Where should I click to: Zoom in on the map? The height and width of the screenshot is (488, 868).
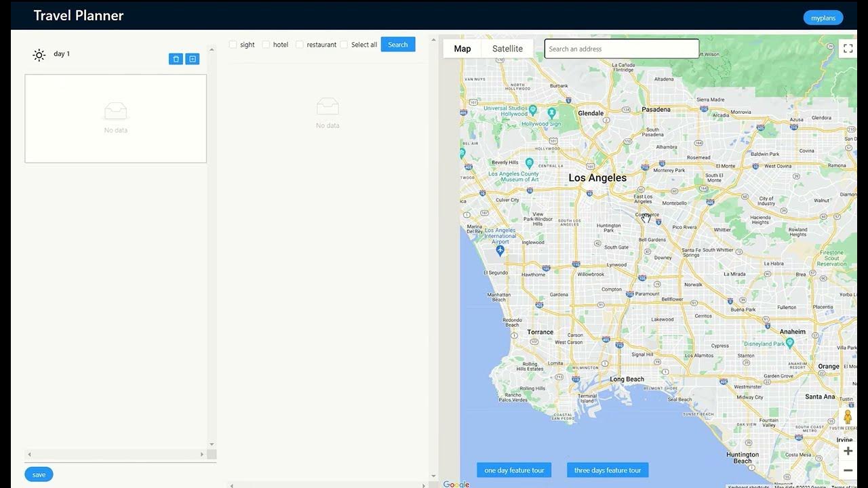point(848,451)
